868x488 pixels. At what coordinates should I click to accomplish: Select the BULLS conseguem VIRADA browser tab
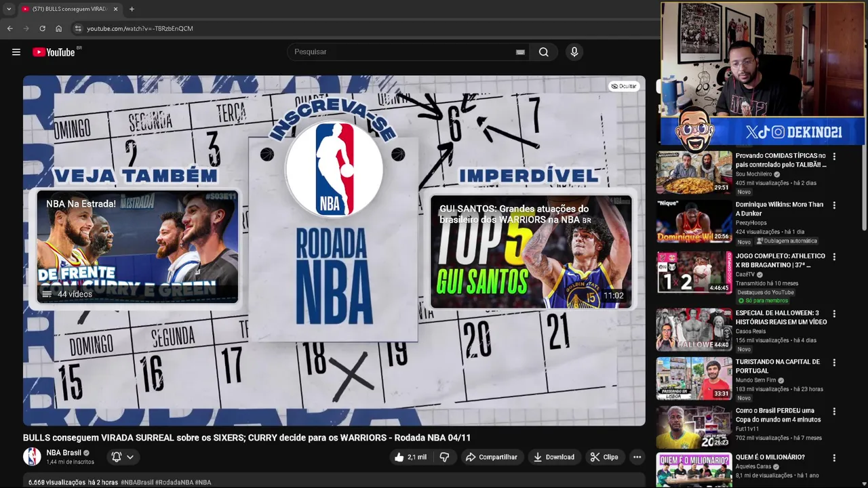pyautogui.click(x=69, y=9)
